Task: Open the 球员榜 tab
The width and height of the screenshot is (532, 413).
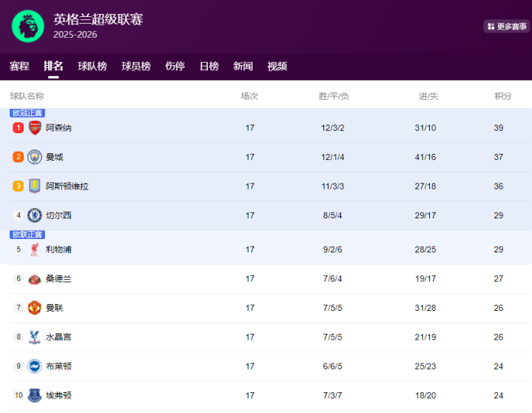Action: click(x=136, y=66)
